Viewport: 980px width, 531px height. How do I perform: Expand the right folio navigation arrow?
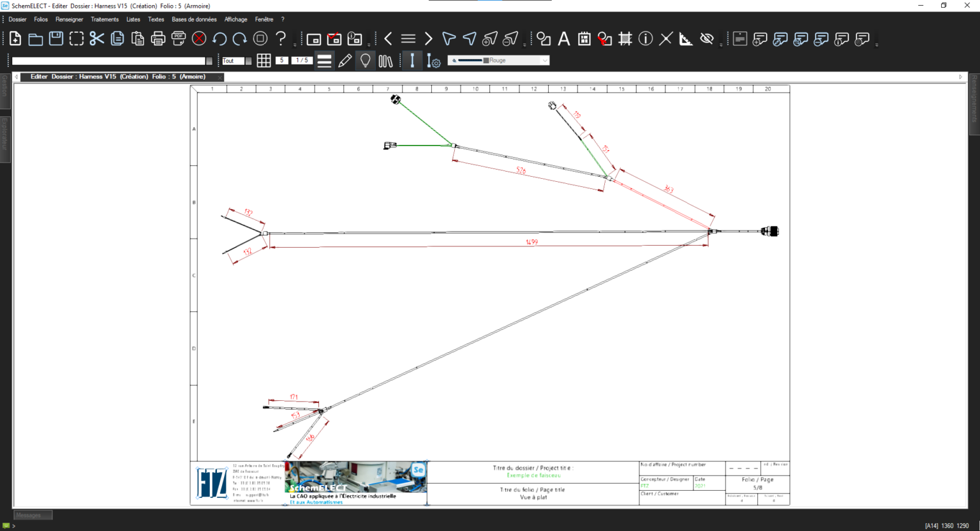click(x=960, y=76)
